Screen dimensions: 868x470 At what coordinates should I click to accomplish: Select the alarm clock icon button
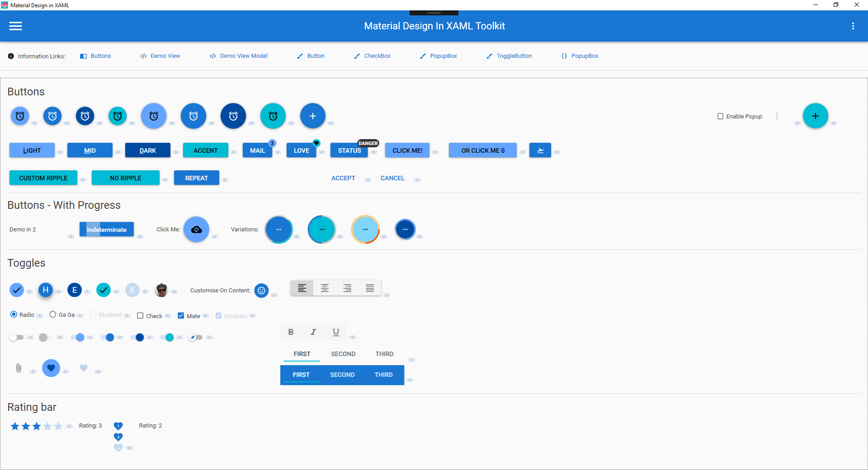click(19, 116)
